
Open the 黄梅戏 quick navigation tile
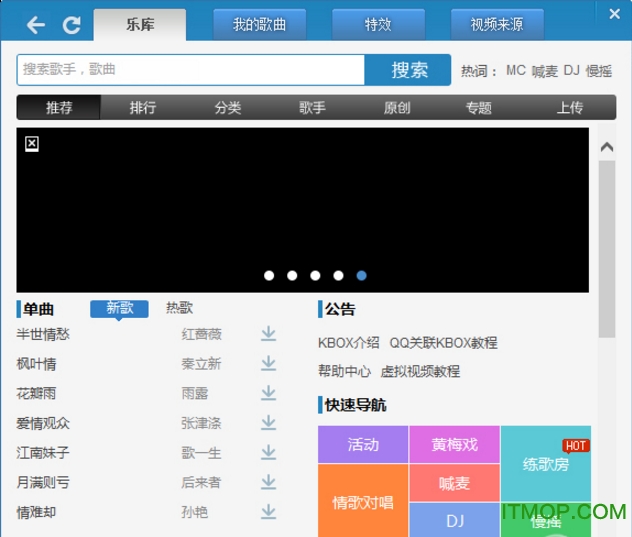click(x=454, y=444)
